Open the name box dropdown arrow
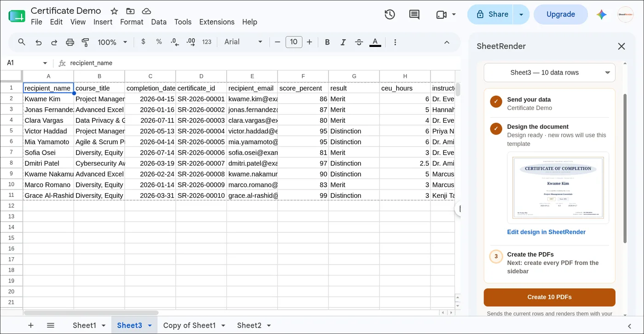 pyautogui.click(x=45, y=63)
